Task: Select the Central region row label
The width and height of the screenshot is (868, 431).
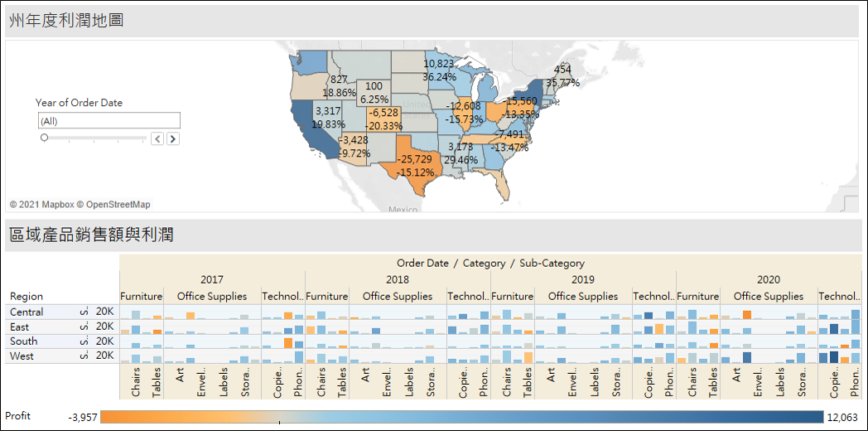Action: pyautogui.click(x=26, y=312)
